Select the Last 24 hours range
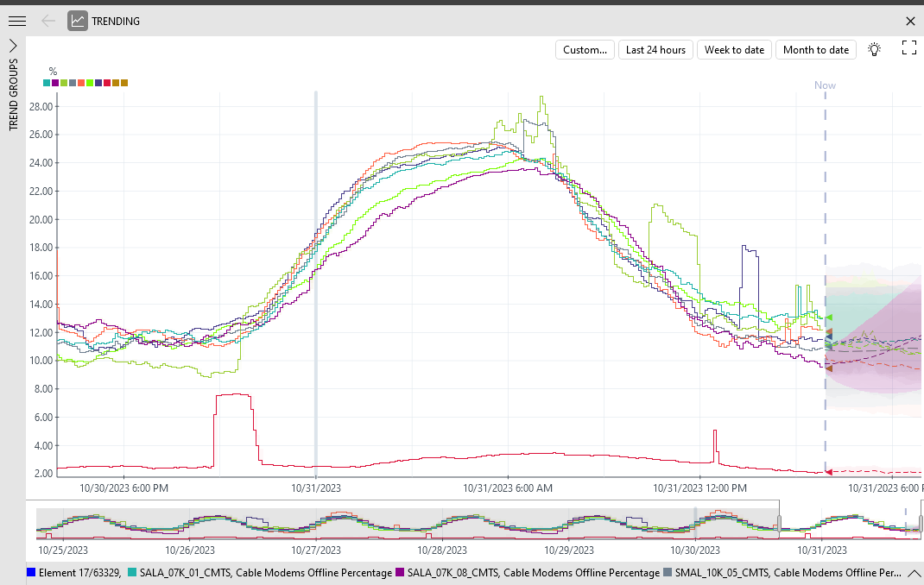 click(x=656, y=50)
